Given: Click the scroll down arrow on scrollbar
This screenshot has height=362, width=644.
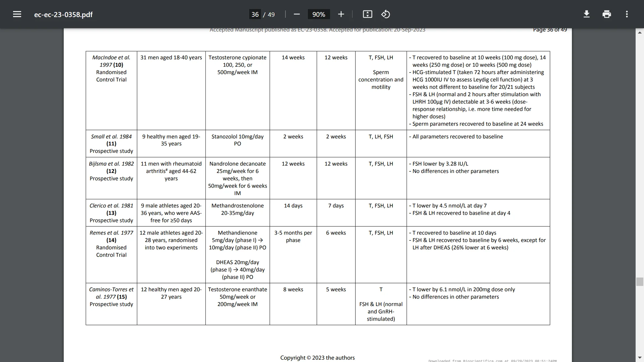Looking at the screenshot, I should pyautogui.click(x=640, y=358).
